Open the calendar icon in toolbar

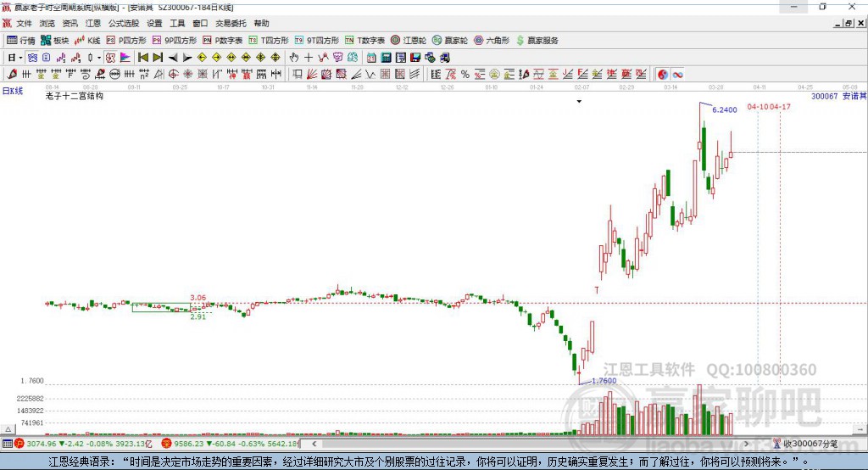[x=371, y=58]
